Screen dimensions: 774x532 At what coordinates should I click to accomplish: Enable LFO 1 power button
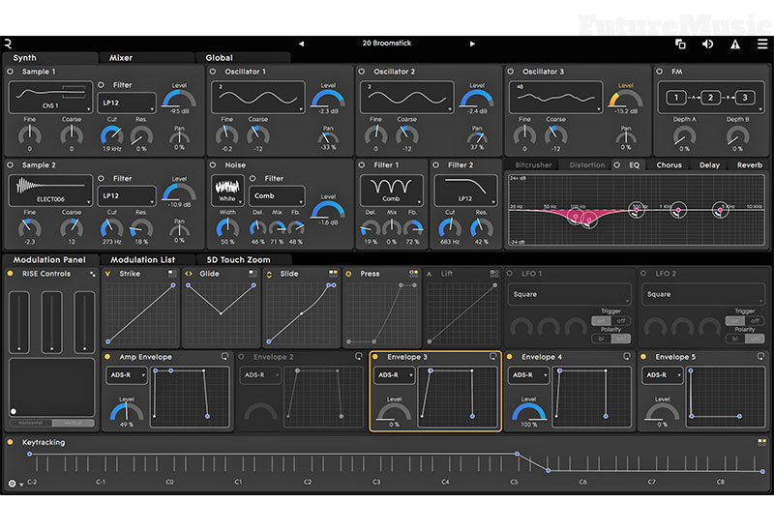(x=510, y=274)
